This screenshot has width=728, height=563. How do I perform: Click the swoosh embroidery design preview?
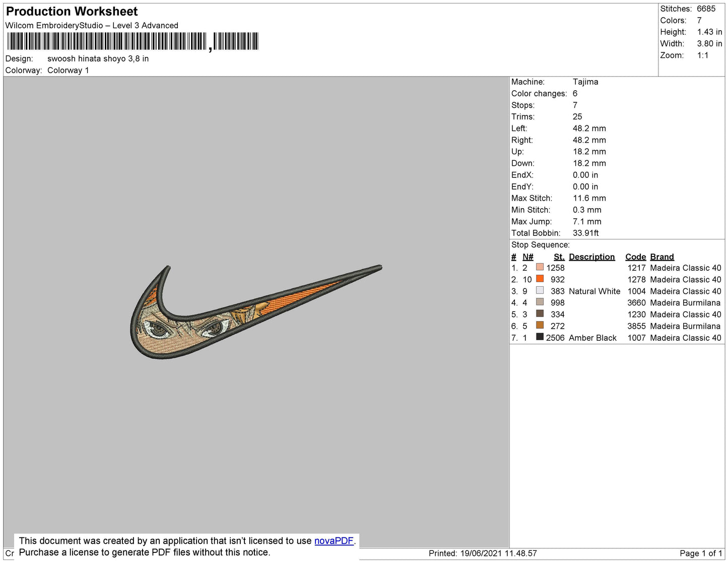256,312
